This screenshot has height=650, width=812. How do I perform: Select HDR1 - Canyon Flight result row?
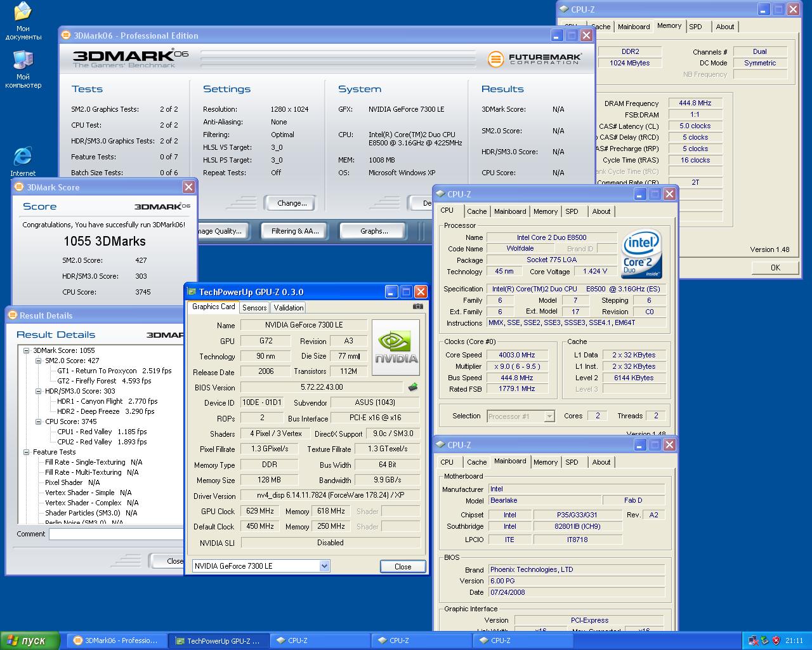[107, 401]
